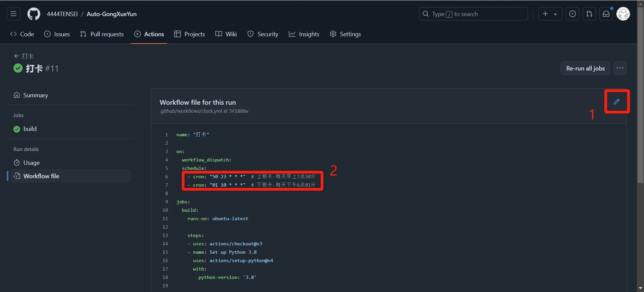Open the GitHub homepage logo
The width and height of the screenshot is (644, 292).
click(x=34, y=14)
